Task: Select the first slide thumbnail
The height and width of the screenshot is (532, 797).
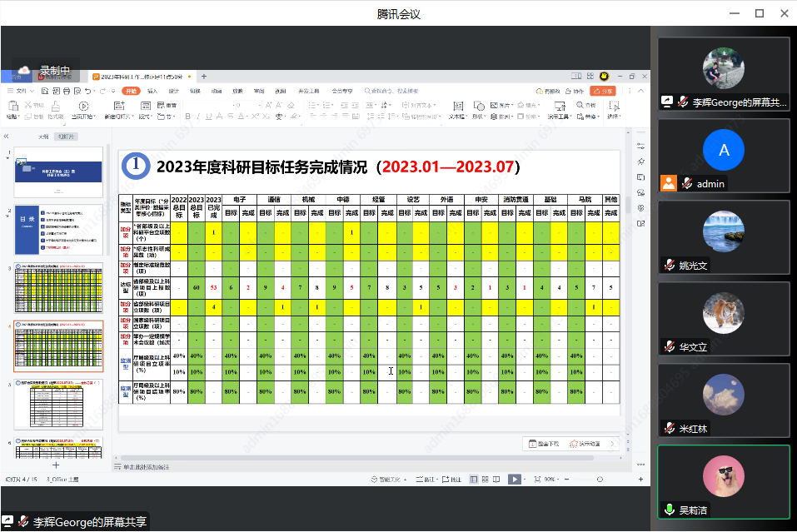Action: pyautogui.click(x=58, y=172)
